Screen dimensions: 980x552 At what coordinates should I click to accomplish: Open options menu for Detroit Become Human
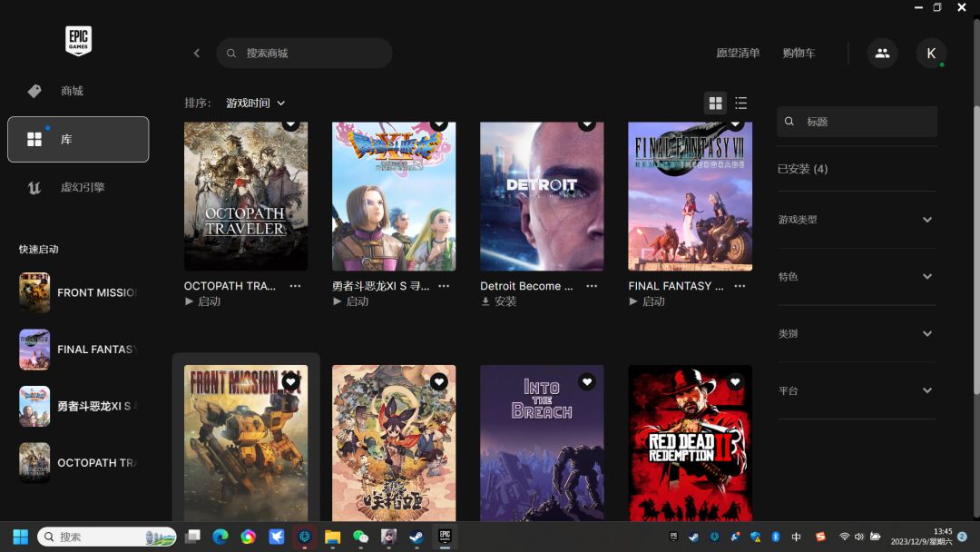(x=592, y=286)
